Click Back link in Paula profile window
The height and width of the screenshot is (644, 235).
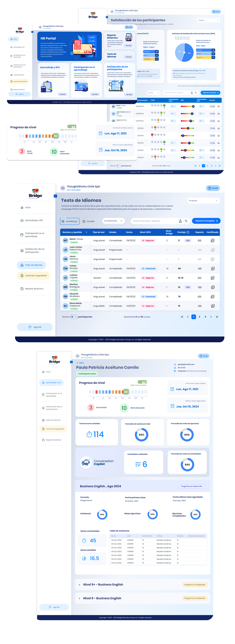[x=80, y=363]
